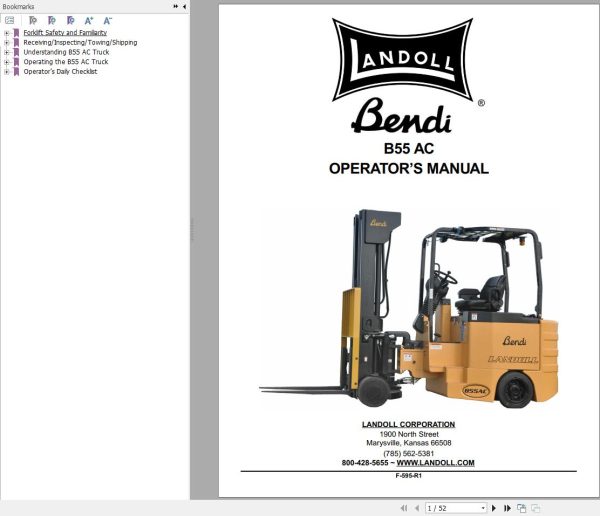Open Receiving/Inspecting/Towing/Shipping bookmark
Screen dimensions: 600x516
pyautogui.click(x=80, y=42)
